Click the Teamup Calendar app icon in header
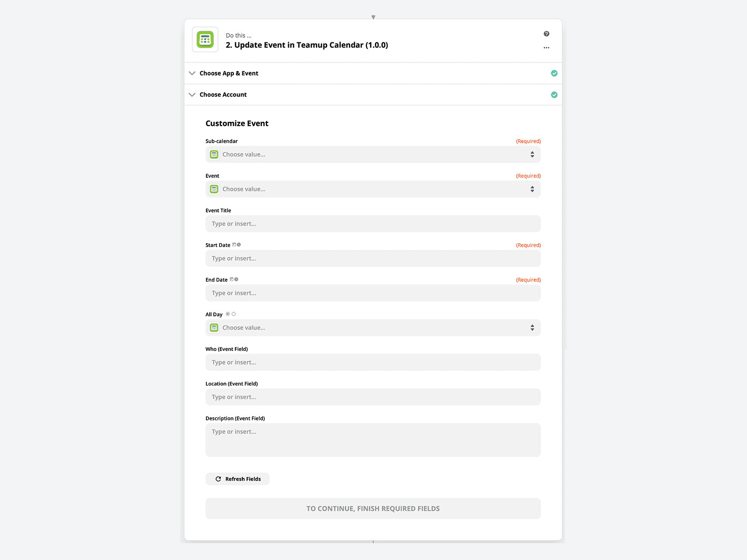Viewport: 747px width, 560px height. pyautogui.click(x=205, y=40)
